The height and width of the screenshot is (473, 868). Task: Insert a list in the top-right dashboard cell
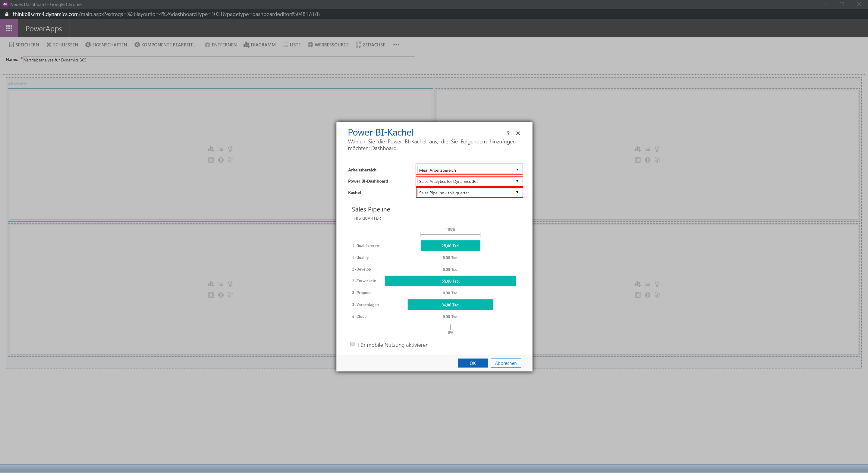tap(648, 149)
